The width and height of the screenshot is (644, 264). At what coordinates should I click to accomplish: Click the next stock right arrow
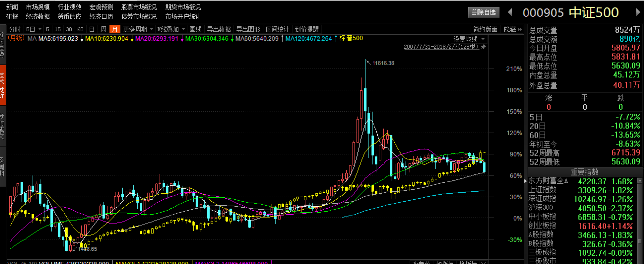[638, 12]
